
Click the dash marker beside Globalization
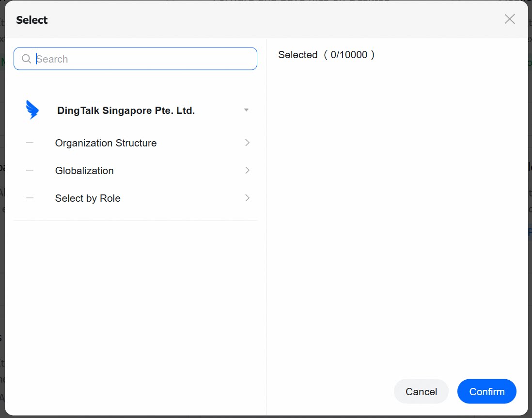pyautogui.click(x=30, y=170)
